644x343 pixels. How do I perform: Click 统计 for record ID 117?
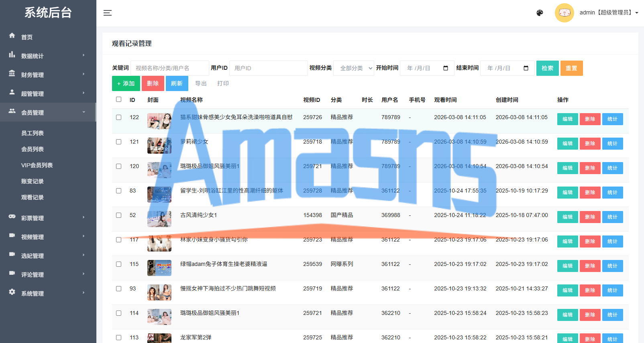613,242
